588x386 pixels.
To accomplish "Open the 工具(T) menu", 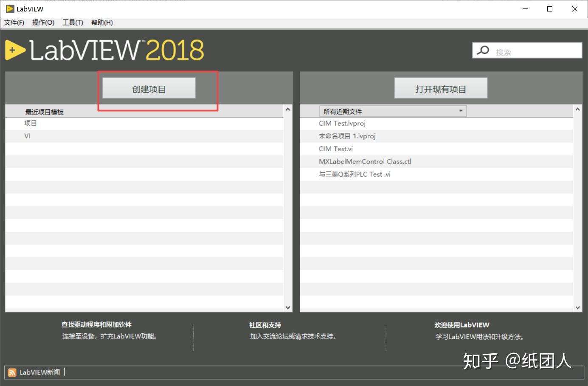I will coord(72,23).
